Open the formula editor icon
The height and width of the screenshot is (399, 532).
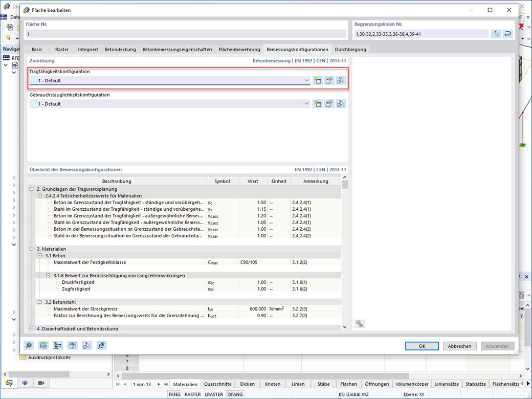pyautogui.click(x=101, y=345)
